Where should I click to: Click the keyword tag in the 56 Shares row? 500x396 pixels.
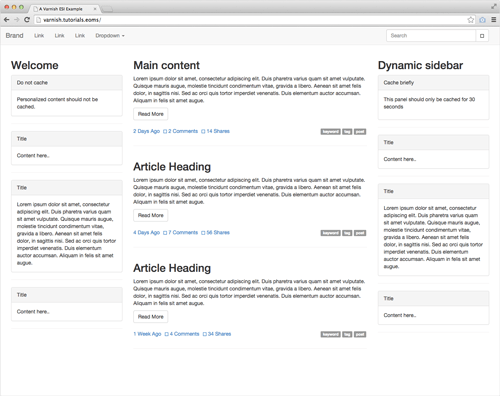tap(331, 233)
